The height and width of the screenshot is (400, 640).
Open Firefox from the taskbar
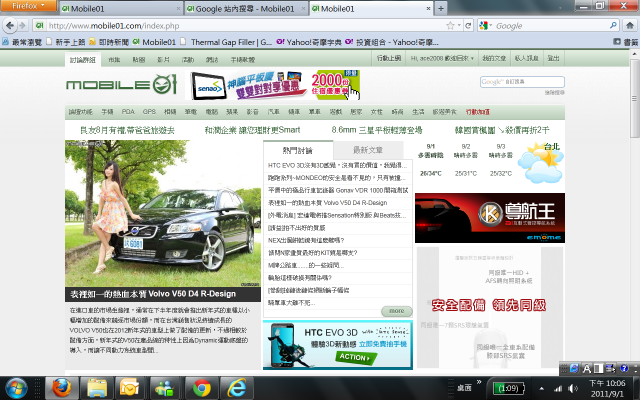[61, 388]
